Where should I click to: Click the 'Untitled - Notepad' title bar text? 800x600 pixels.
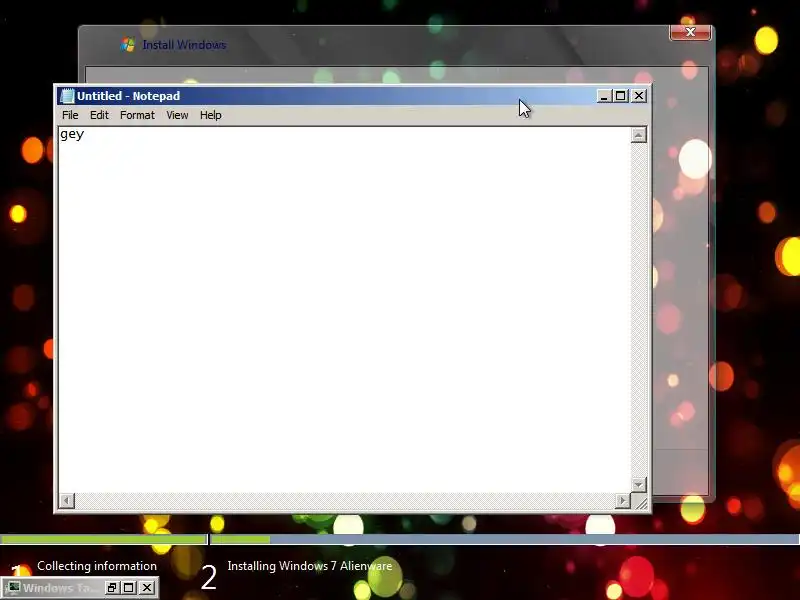pos(129,96)
